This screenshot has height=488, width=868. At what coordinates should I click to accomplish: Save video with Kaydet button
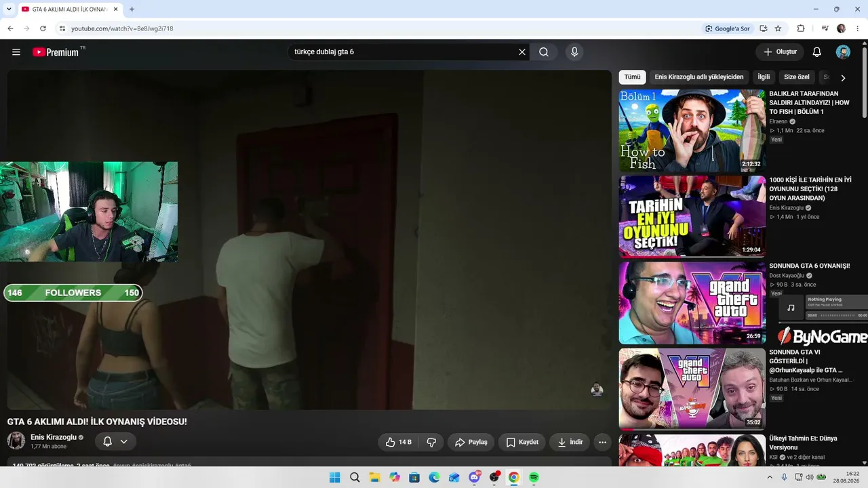(521, 442)
